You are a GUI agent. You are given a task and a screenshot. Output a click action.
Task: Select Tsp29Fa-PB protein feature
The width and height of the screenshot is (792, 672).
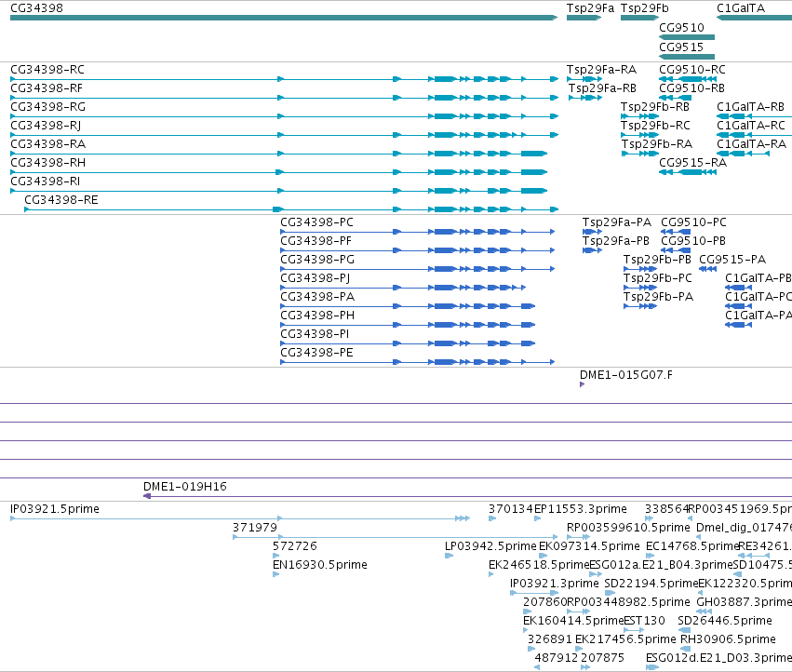tap(592, 250)
